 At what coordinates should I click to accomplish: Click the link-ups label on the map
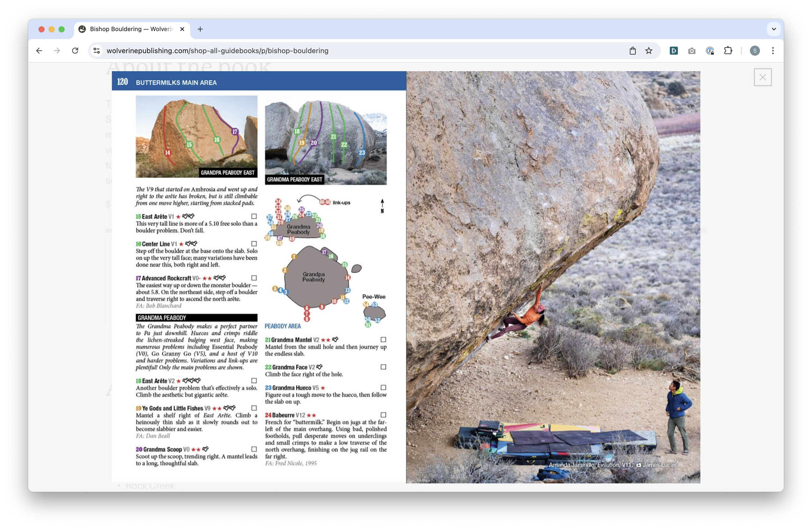coord(341,202)
